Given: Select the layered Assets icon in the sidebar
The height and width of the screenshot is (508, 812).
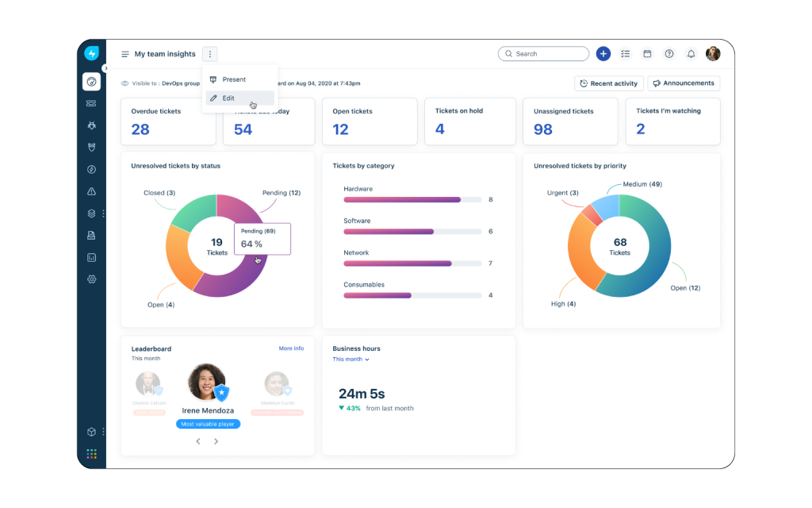Looking at the screenshot, I should pyautogui.click(x=91, y=214).
